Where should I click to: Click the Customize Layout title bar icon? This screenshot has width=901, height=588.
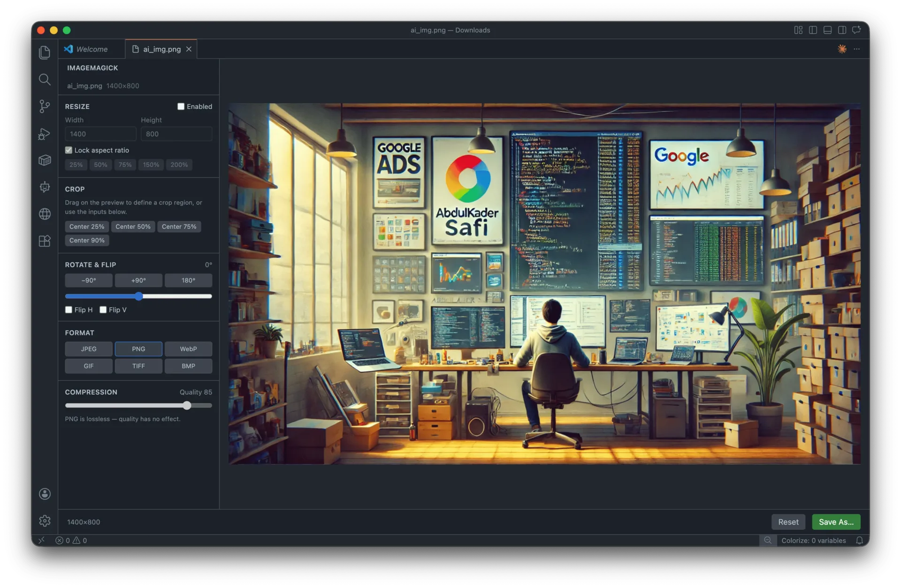[798, 30]
